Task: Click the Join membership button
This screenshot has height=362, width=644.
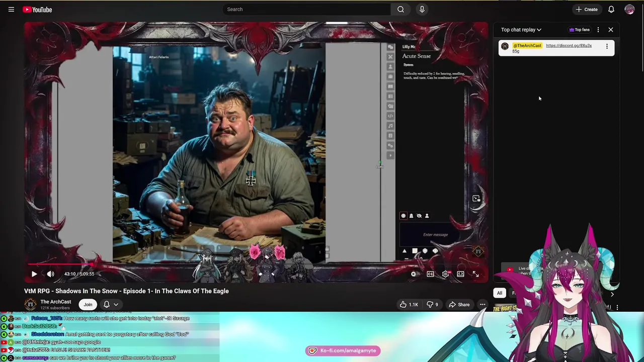Action: (88, 305)
